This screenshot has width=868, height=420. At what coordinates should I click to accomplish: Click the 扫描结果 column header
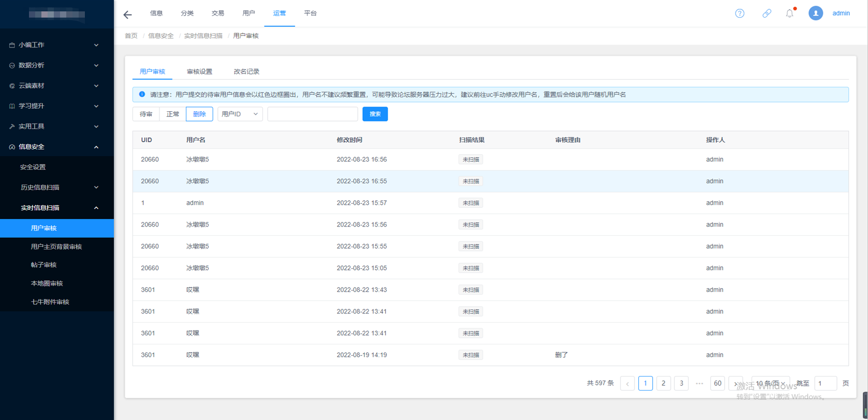472,140
